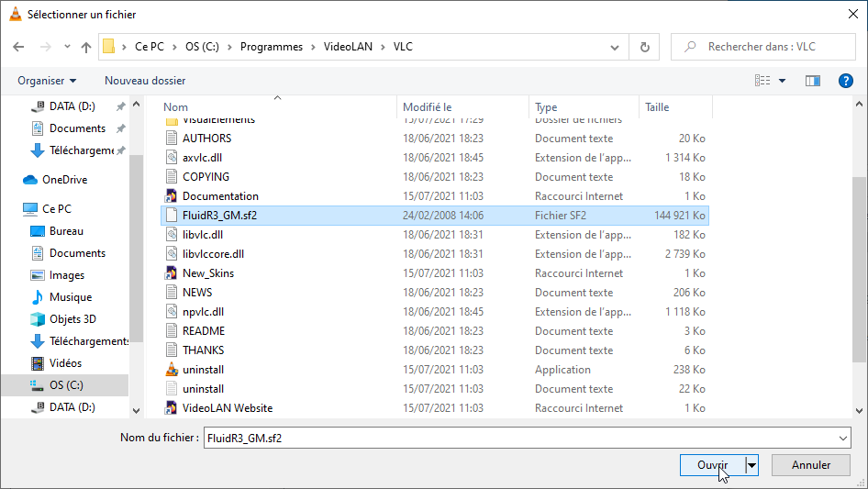
Task: Sort by the Nom column header
Action: (x=175, y=107)
